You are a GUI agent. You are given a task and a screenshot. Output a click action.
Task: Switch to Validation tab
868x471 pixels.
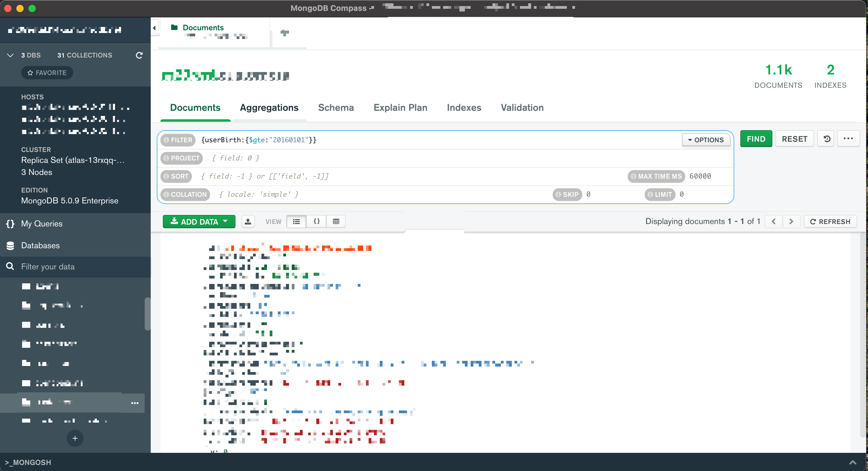[x=522, y=107]
